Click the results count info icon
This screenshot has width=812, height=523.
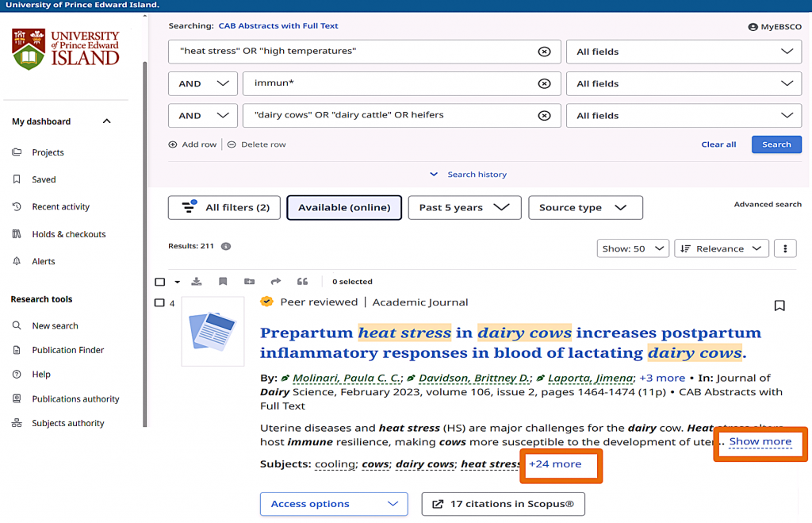226,246
